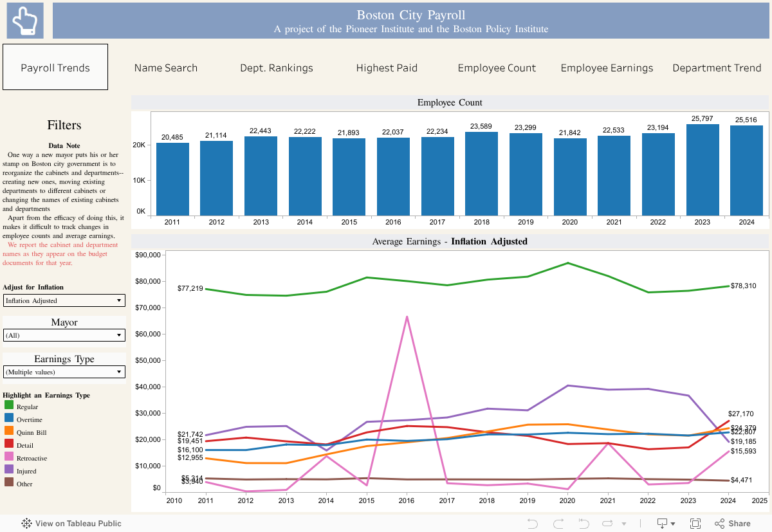Go to the Highest Paid page
The width and height of the screenshot is (772, 532).
[387, 68]
